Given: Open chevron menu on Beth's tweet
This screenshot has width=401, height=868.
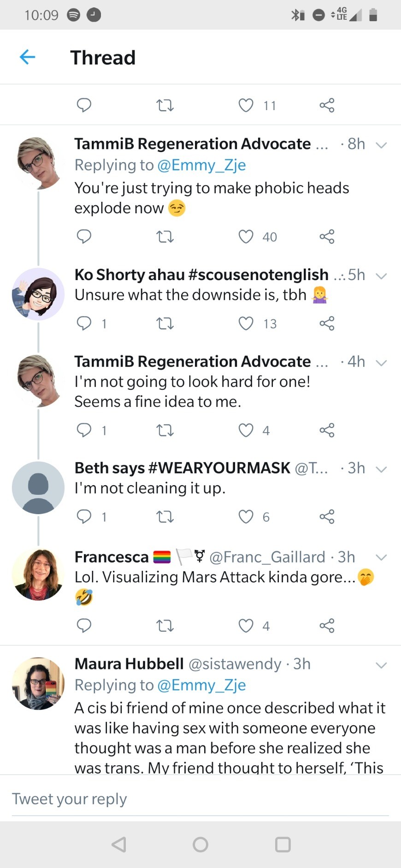Looking at the screenshot, I should [381, 469].
